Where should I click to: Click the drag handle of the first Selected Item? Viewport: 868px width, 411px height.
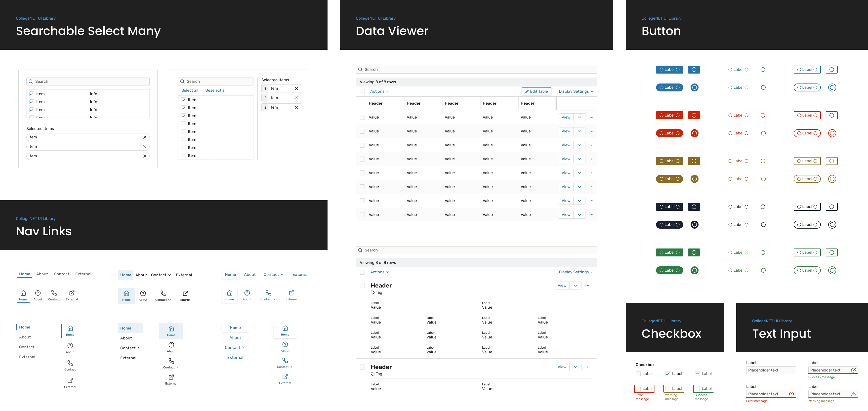point(264,89)
